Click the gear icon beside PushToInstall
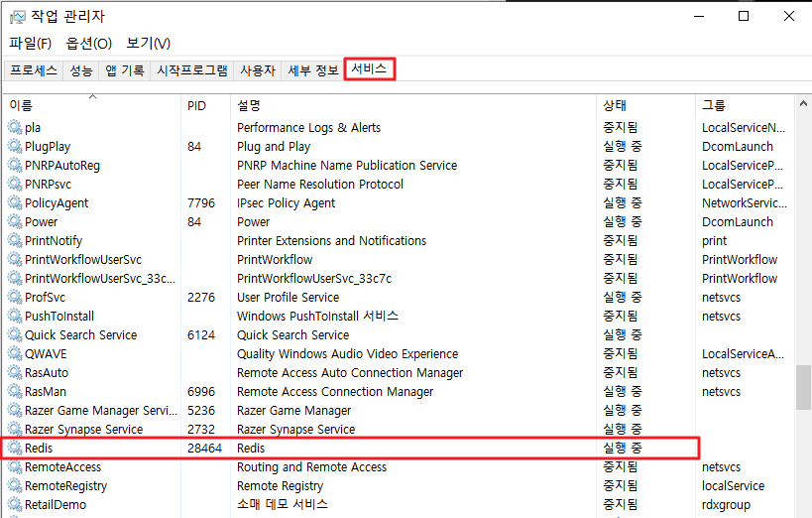 pyautogui.click(x=15, y=316)
